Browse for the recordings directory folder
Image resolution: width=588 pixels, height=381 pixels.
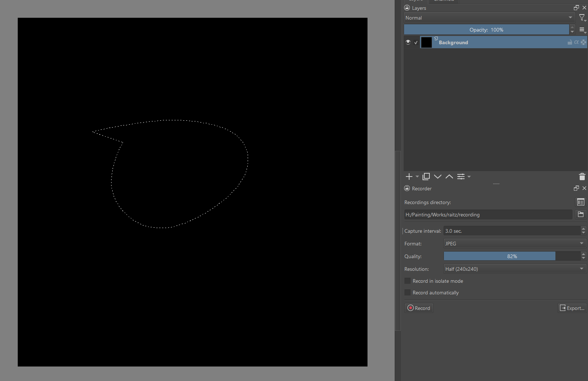tap(581, 214)
